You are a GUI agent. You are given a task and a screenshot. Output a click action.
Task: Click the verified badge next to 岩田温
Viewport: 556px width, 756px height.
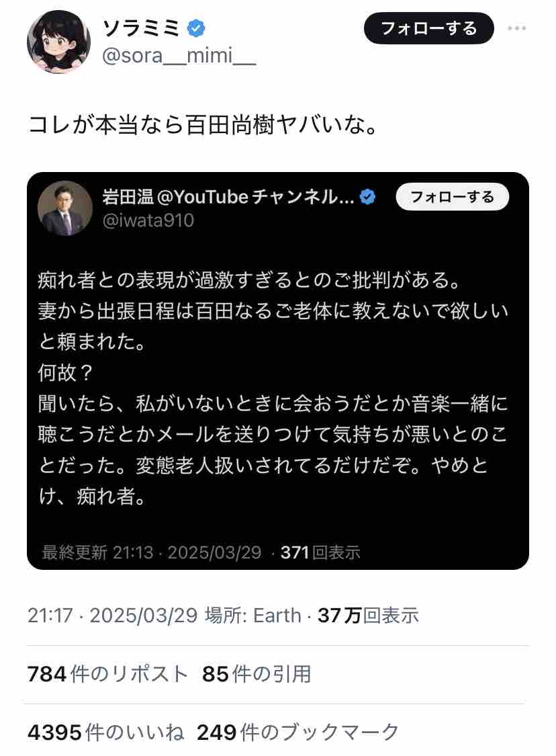coord(367,197)
